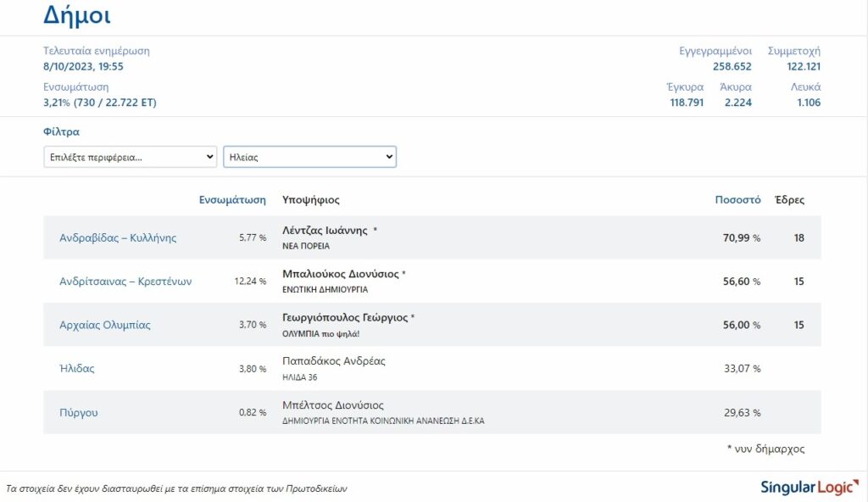Open the Πύργου municipality link
The width and height of the screenshot is (868, 502).
(x=79, y=413)
